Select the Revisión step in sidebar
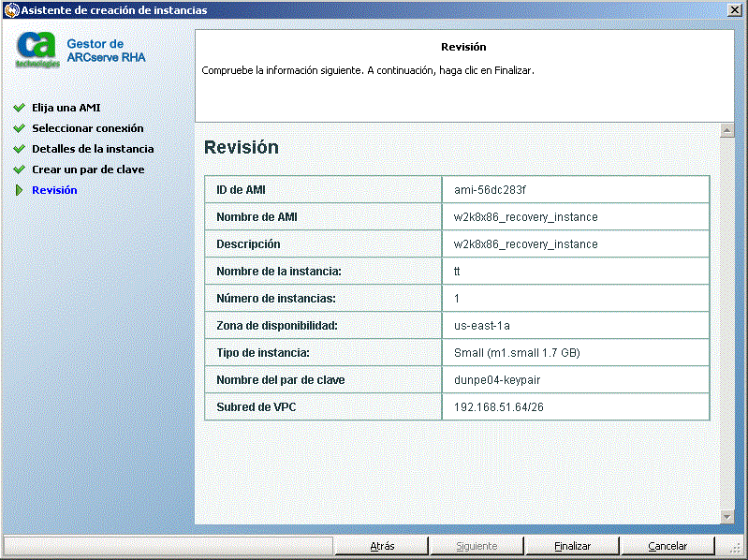This screenshot has width=748, height=560. [54, 190]
